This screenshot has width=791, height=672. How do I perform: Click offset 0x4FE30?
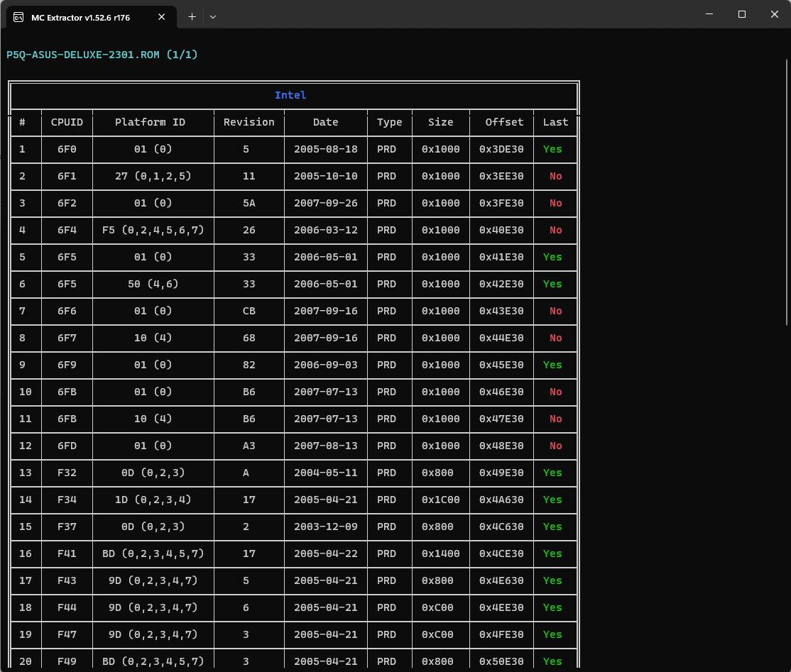pos(501,634)
